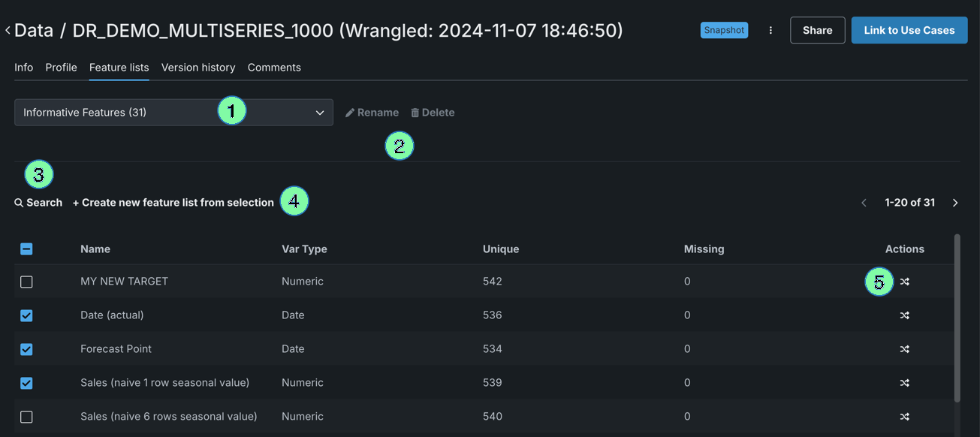Screen dimensions: 980x437
Task: Click Link to Use Cases button
Action: [x=909, y=31]
